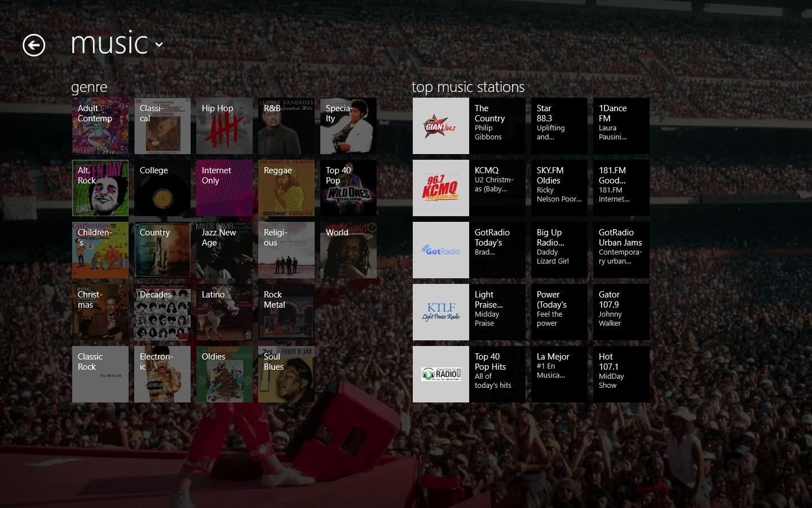
Task: Expand the music category dropdown chevron
Action: click(159, 44)
